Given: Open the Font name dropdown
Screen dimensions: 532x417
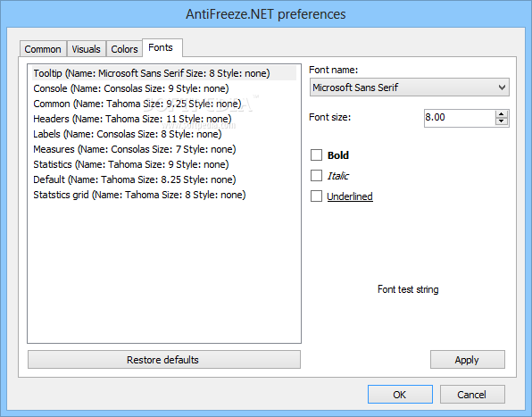Looking at the screenshot, I should pos(409,88).
